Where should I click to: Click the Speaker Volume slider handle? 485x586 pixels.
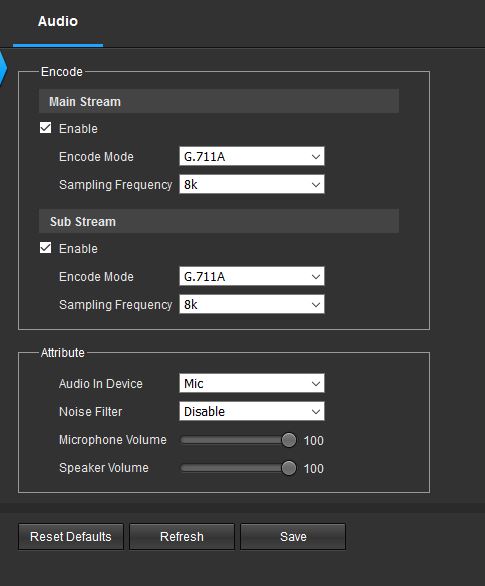(x=289, y=468)
